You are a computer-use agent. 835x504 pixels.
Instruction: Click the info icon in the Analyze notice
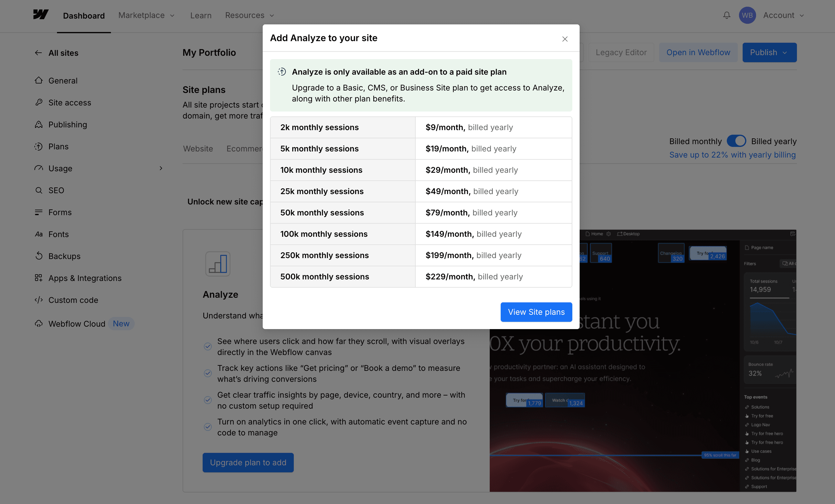[x=282, y=72]
